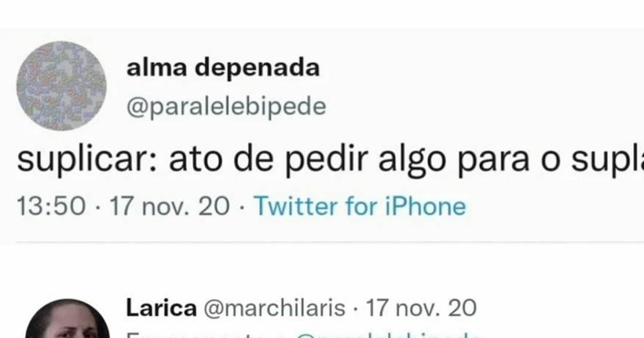This screenshot has height=338, width=644.
Task: Click the Twitter for iPhone source link
Action: (x=360, y=206)
